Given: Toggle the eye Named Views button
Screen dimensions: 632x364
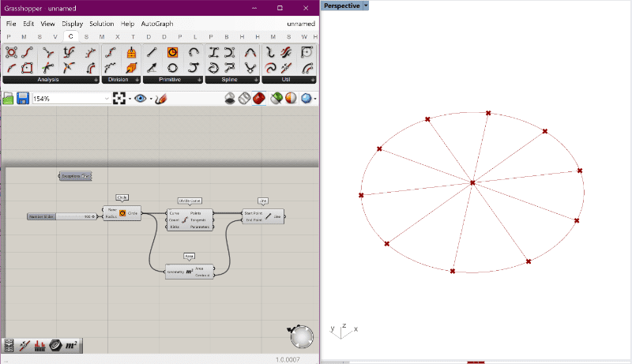Looking at the screenshot, I should pos(141,98).
